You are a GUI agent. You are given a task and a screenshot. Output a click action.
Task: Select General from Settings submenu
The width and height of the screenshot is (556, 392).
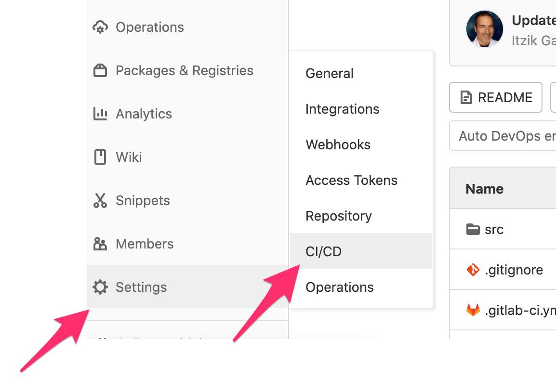point(330,73)
